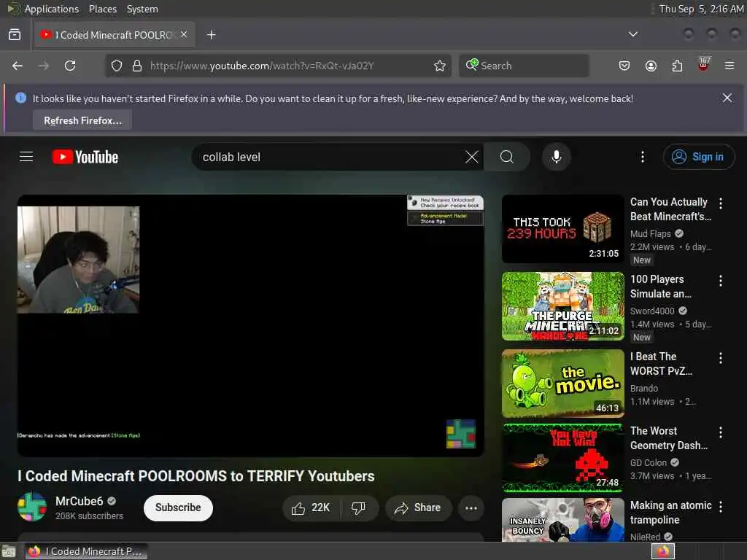Clear the YouTube search box text
This screenshot has height=560, width=747.
pos(472,157)
